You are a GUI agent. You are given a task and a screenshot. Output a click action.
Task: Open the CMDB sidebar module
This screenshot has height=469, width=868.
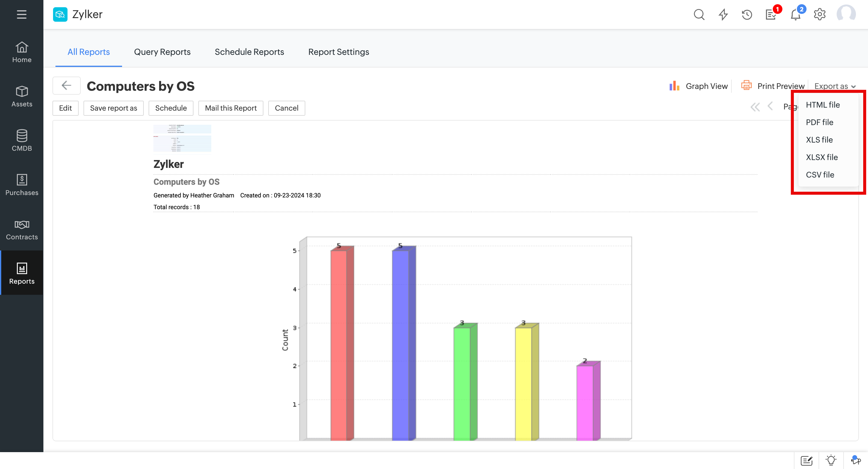coord(22,140)
